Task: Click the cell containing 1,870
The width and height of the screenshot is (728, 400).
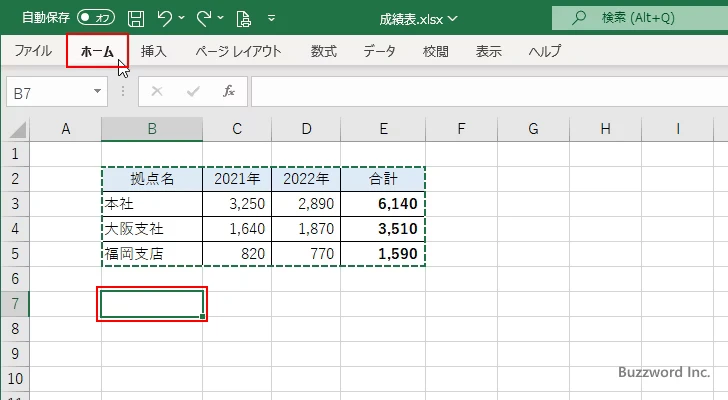Action: pos(306,229)
